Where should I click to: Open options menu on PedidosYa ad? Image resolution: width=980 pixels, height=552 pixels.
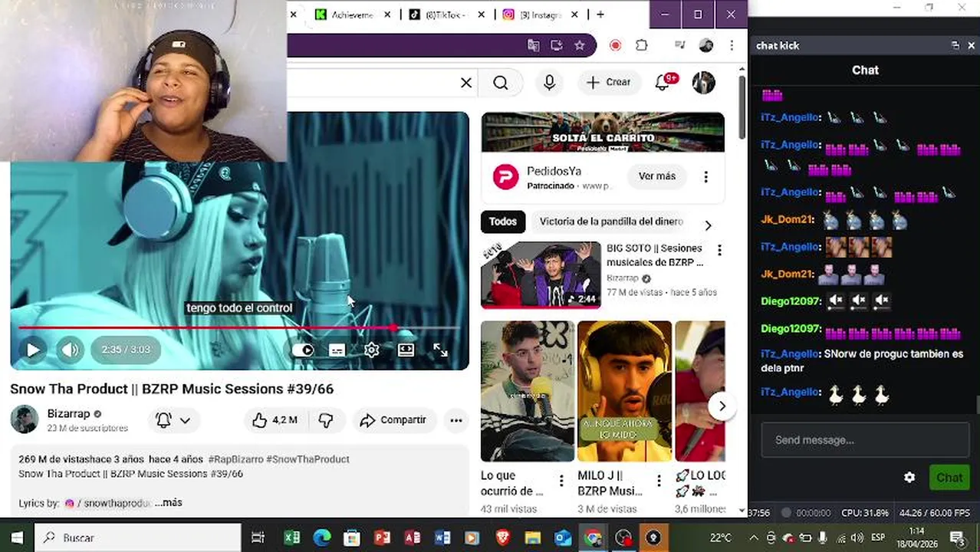click(706, 177)
